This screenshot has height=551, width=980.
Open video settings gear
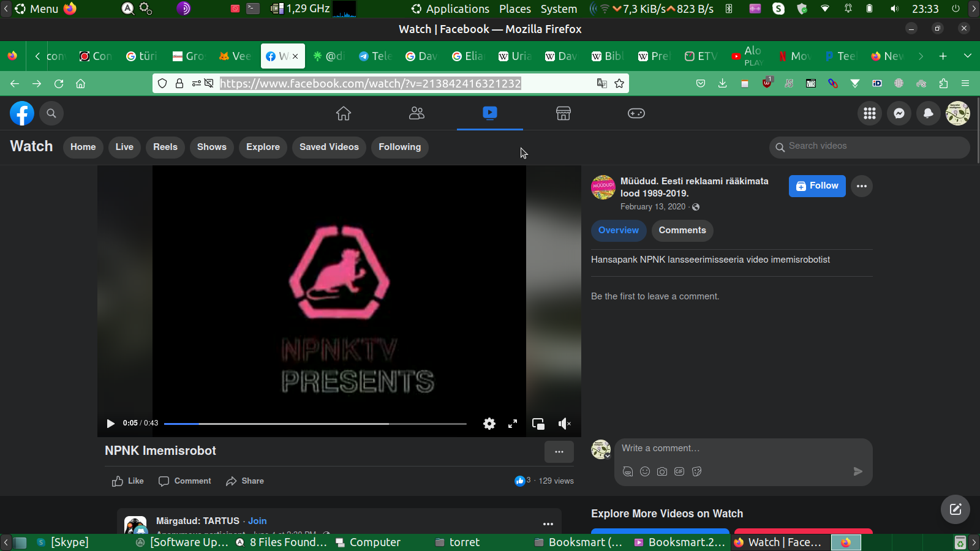[x=489, y=424]
